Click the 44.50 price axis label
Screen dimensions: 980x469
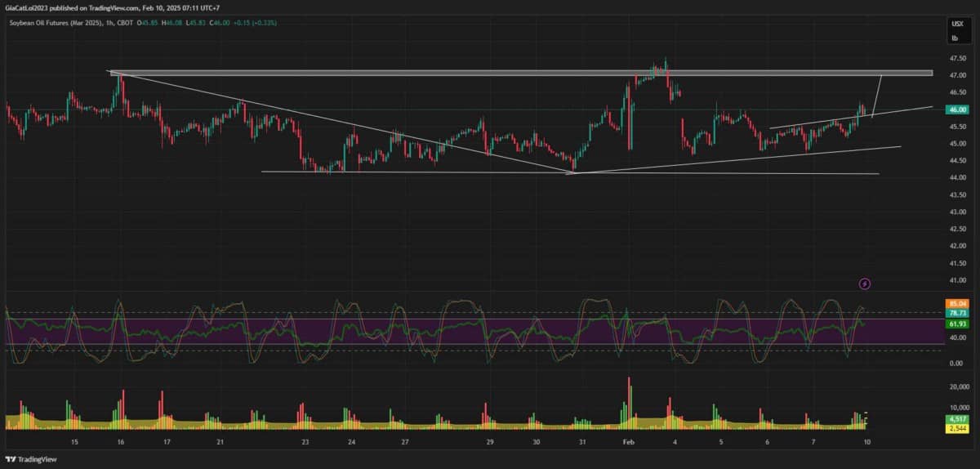click(x=958, y=161)
